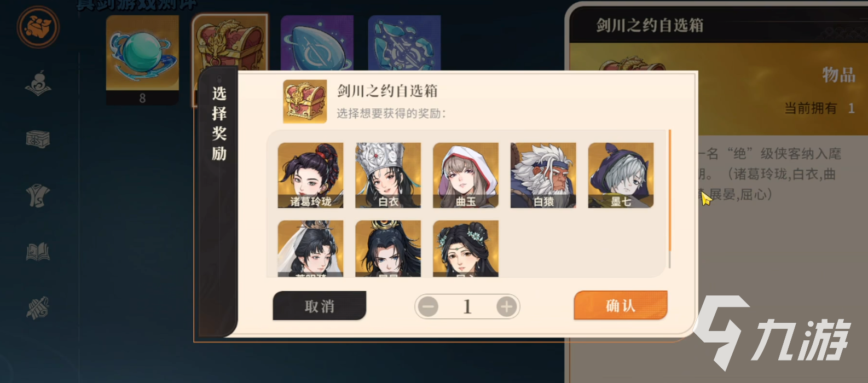The width and height of the screenshot is (868, 383).
Task: Increase quantity with the plus button
Action: click(507, 306)
